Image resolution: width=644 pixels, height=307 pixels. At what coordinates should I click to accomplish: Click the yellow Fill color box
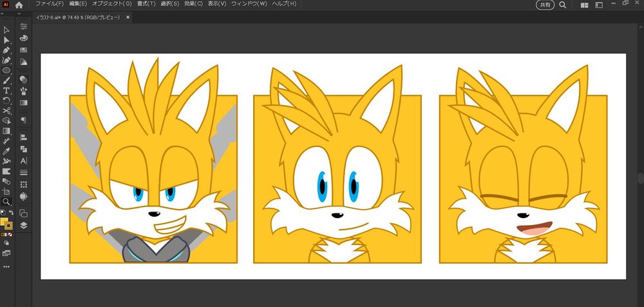(4, 222)
